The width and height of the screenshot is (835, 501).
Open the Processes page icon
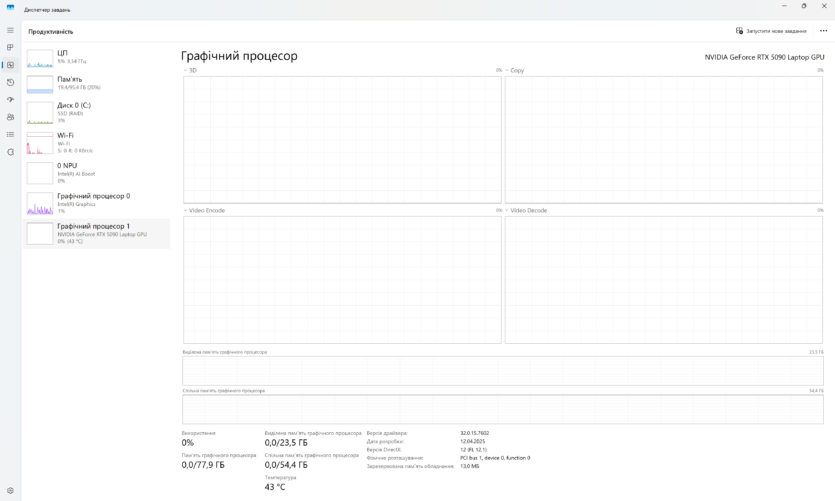tap(10, 47)
